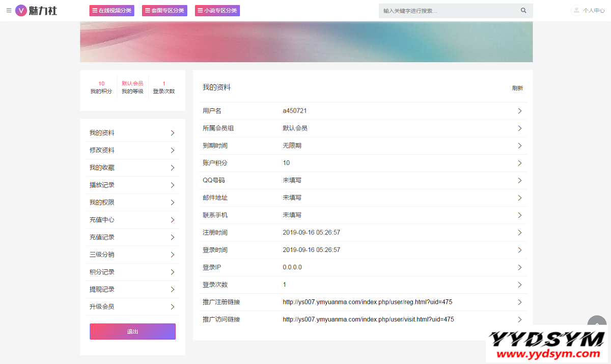Open the 个人中心 link
611x364 pixels.
594,10
